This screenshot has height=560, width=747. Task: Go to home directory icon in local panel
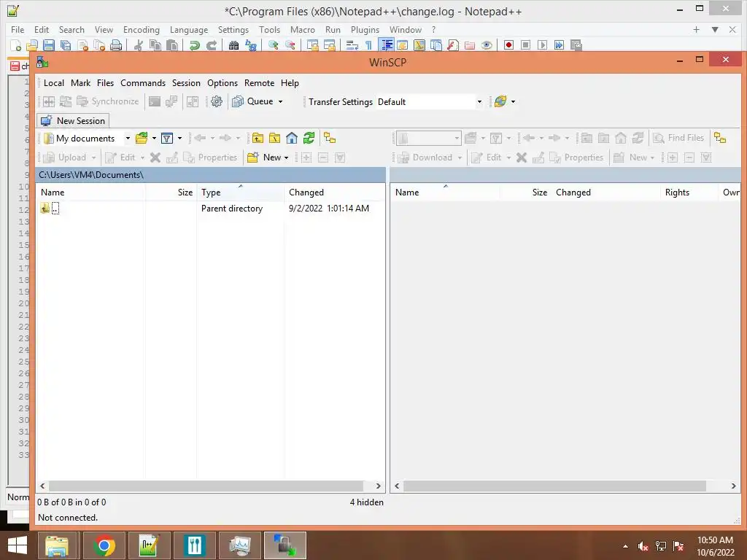tap(292, 139)
